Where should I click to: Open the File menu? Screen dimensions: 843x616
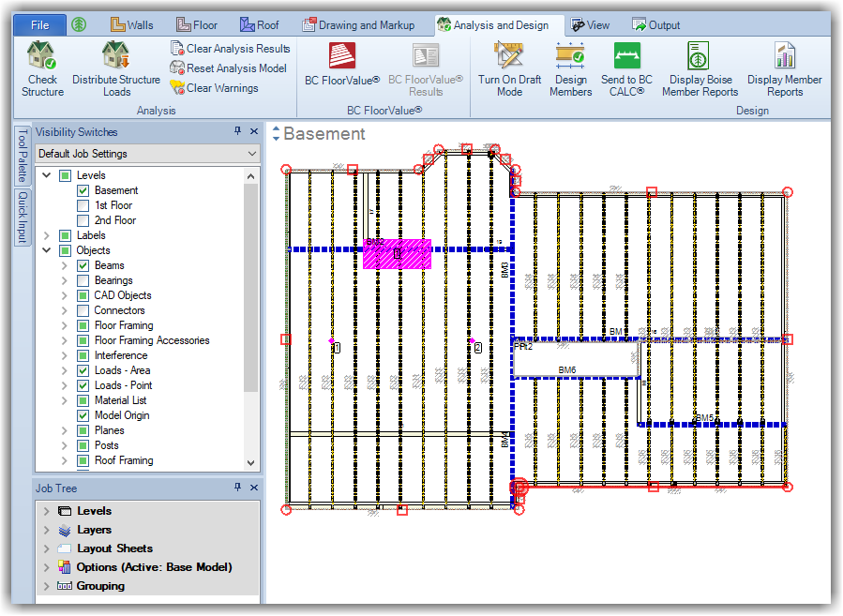tap(39, 25)
